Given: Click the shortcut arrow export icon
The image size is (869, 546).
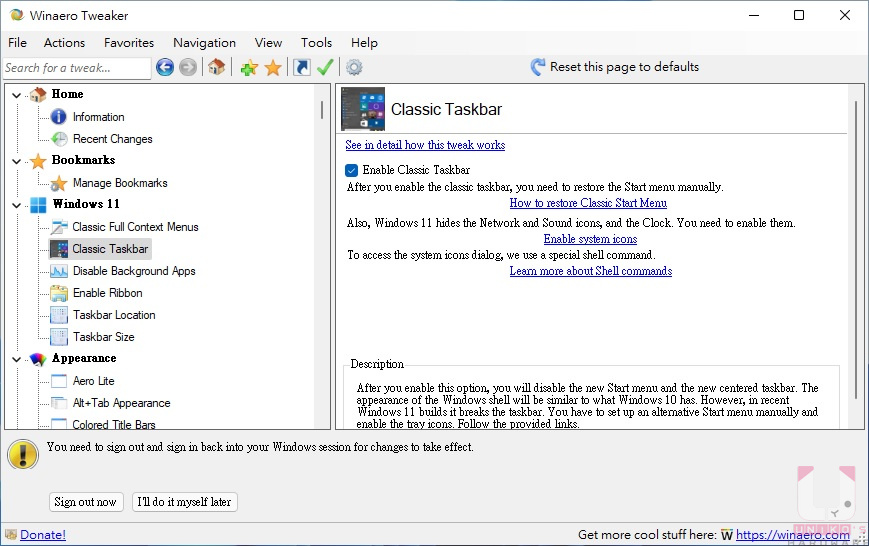Looking at the screenshot, I should pyautogui.click(x=301, y=68).
